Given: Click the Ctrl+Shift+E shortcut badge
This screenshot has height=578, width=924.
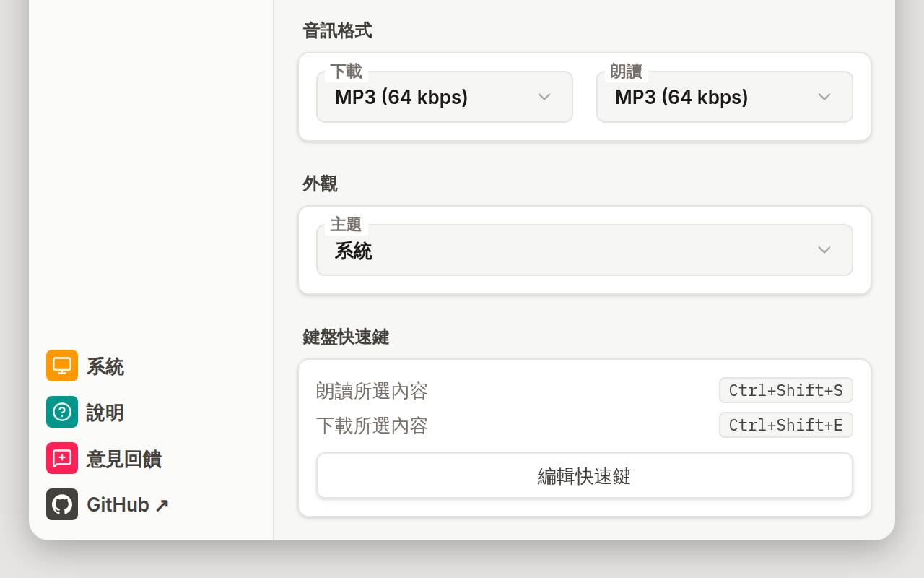Looking at the screenshot, I should [x=786, y=425].
